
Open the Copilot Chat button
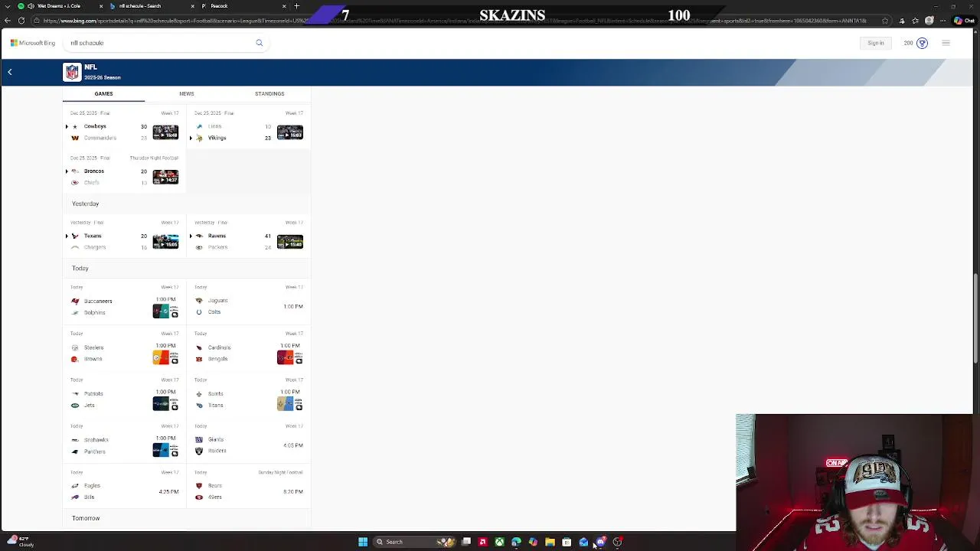coord(963,21)
